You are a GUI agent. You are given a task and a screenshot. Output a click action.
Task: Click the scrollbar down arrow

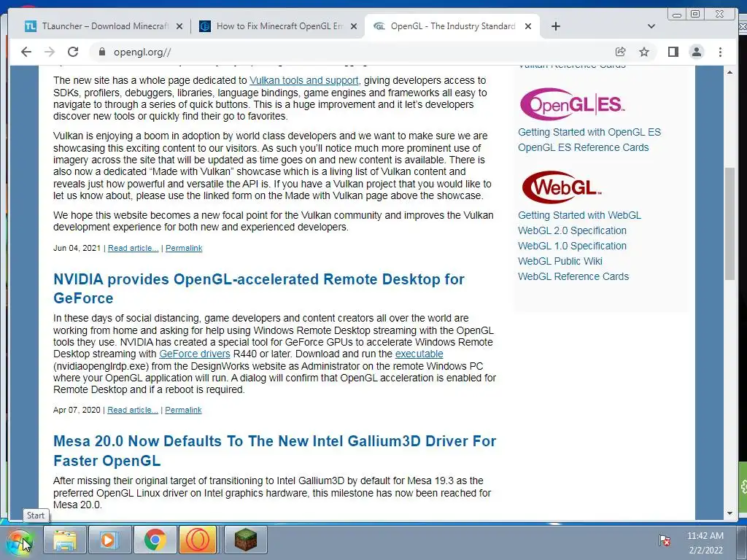(729, 513)
